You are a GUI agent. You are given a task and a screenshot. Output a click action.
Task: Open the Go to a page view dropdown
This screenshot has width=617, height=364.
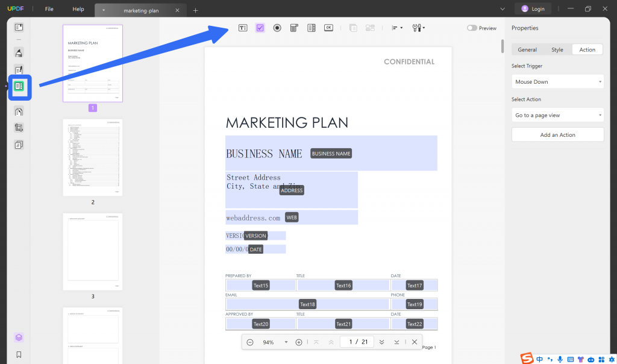tap(557, 115)
